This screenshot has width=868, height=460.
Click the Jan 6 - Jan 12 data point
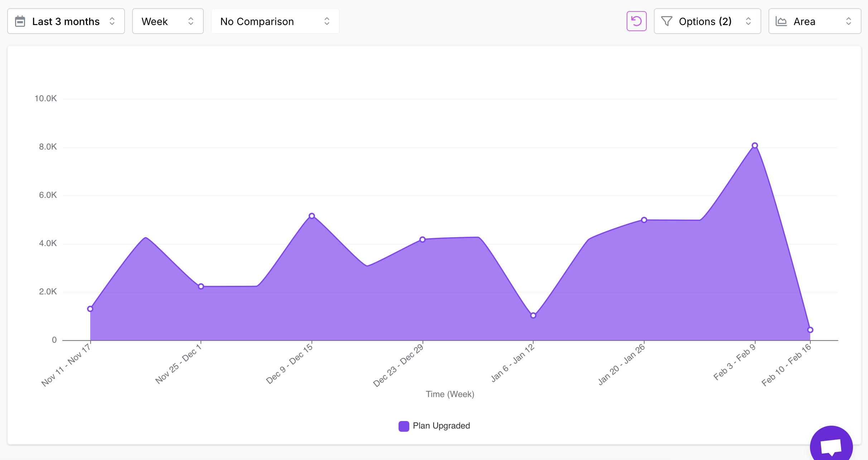[x=533, y=315]
